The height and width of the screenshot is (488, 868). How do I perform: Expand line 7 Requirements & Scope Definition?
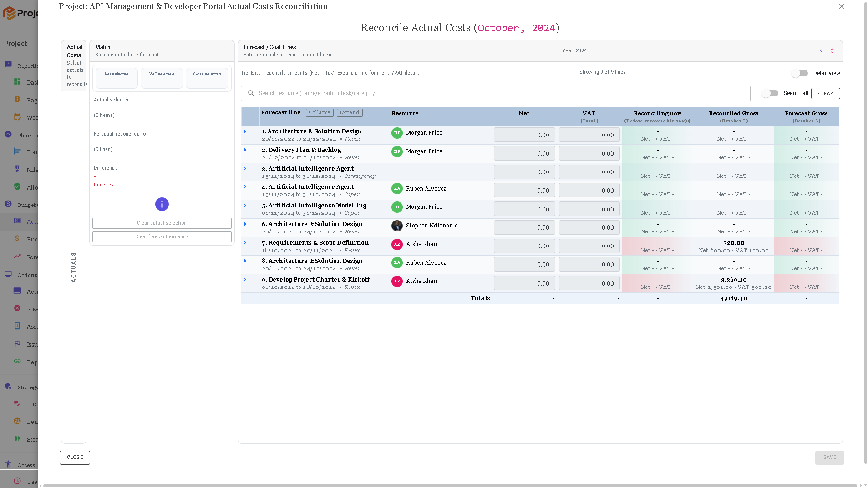(x=244, y=243)
